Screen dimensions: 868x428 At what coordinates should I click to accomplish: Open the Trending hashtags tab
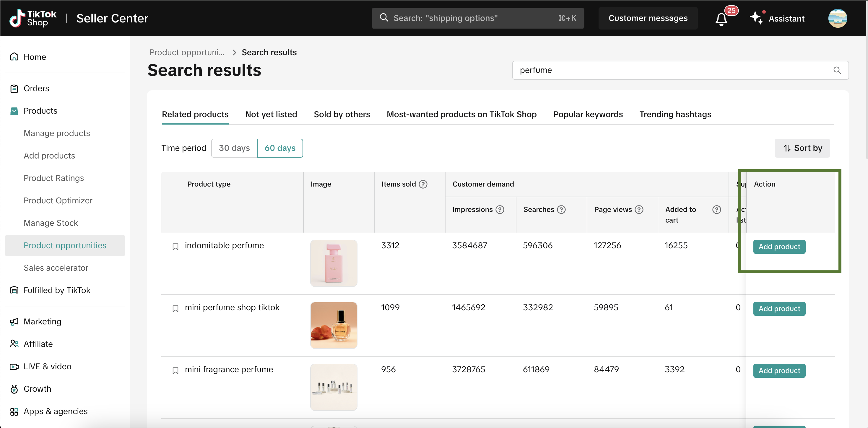click(x=675, y=114)
